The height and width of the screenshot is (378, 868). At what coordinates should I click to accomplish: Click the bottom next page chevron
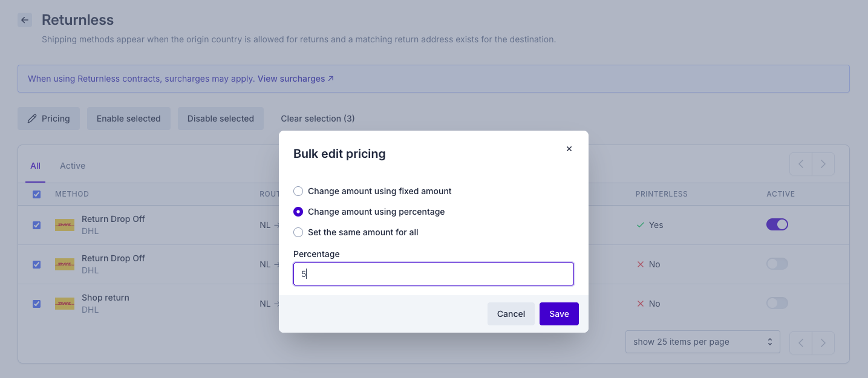(823, 342)
